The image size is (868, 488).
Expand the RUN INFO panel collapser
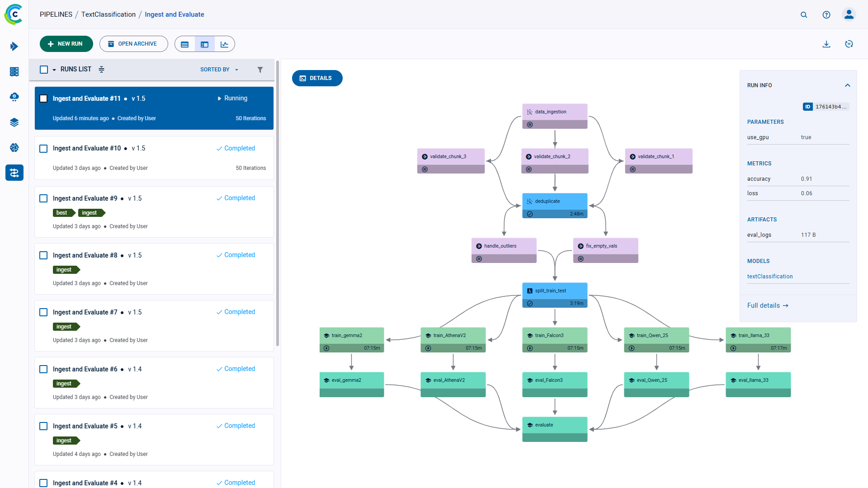tap(847, 84)
